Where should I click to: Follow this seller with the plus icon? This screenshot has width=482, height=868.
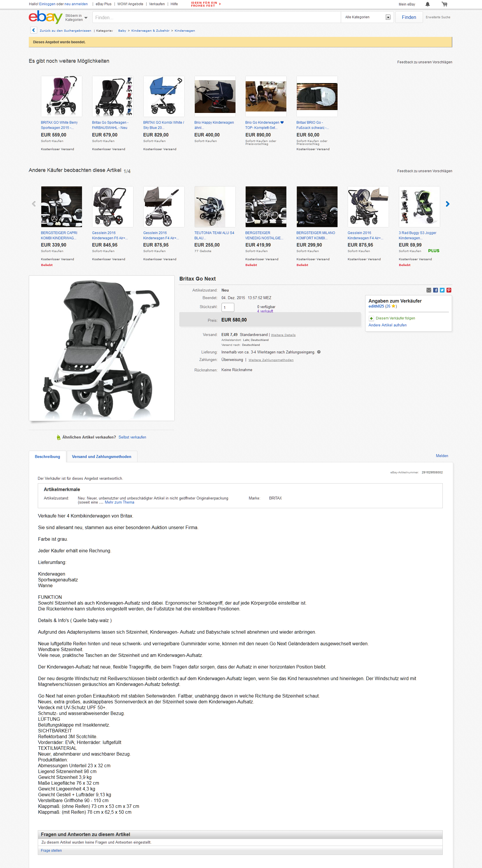click(x=371, y=319)
